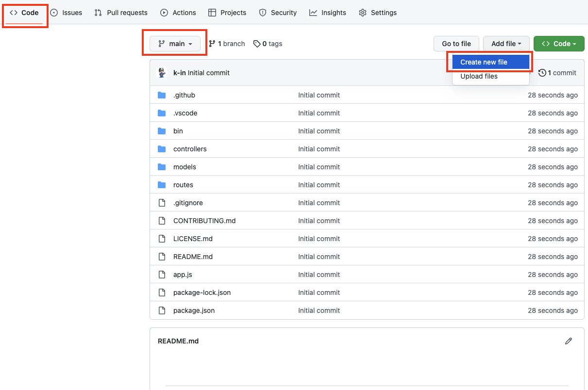The image size is (588, 390).
Task: Open the package-lock.json file
Action: (202, 292)
